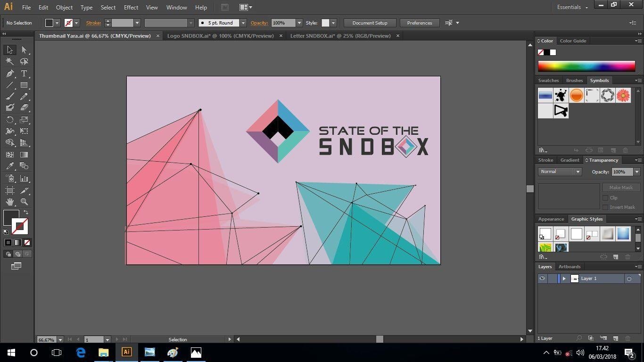Open the Essentials workspace dropdown
644x362 pixels.
click(x=572, y=7)
